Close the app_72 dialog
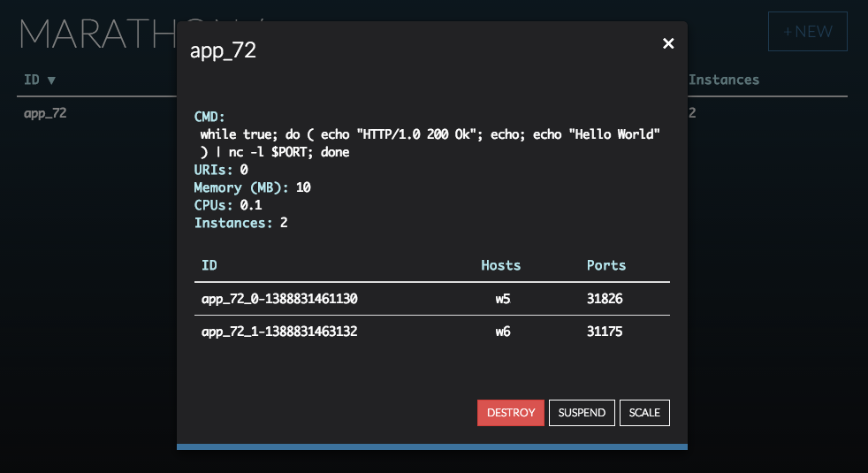Image resolution: width=868 pixels, height=473 pixels. click(x=668, y=43)
